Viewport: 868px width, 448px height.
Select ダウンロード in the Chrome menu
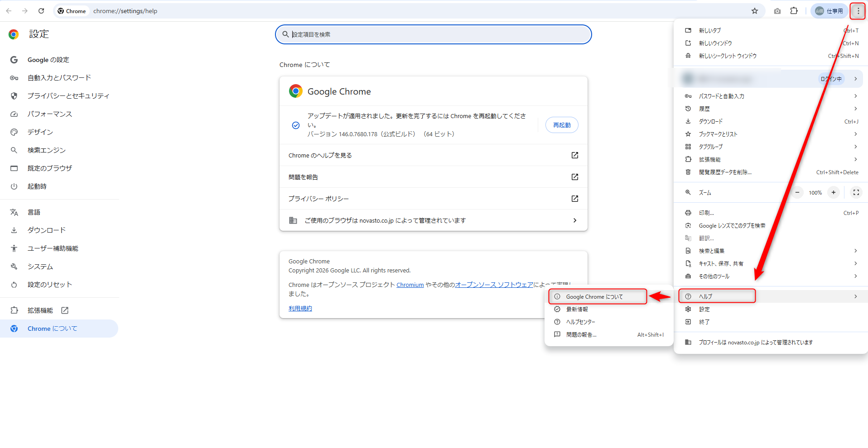[x=771, y=121]
